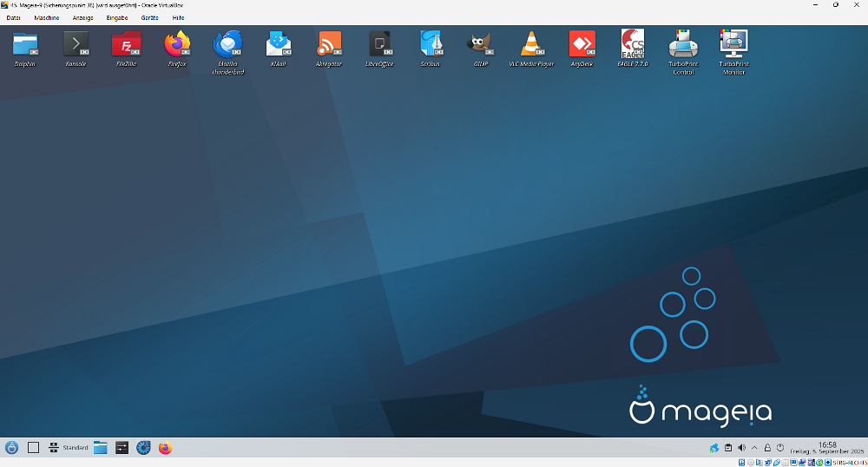Launch Konsole from the desktop

(76, 44)
